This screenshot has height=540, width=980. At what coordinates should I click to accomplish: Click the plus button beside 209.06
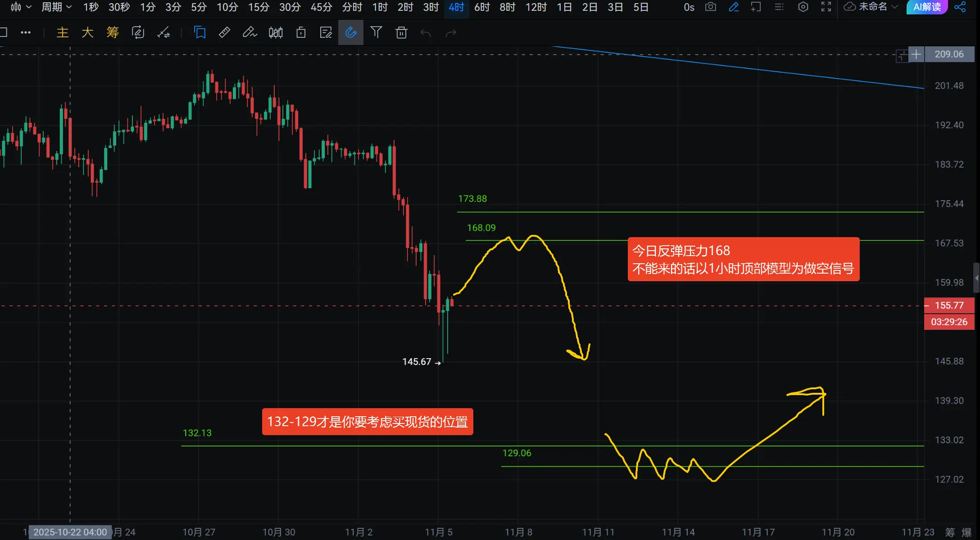click(916, 54)
